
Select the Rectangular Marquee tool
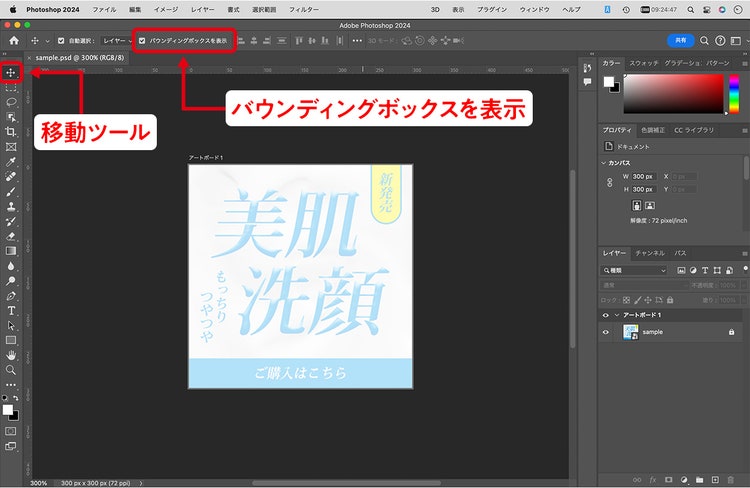tap(11, 88)
